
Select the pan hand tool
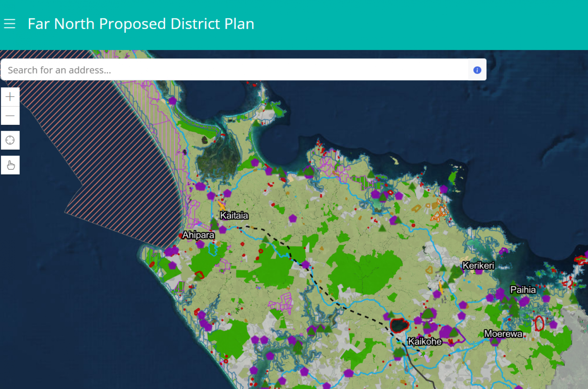(x=10, y=165)
